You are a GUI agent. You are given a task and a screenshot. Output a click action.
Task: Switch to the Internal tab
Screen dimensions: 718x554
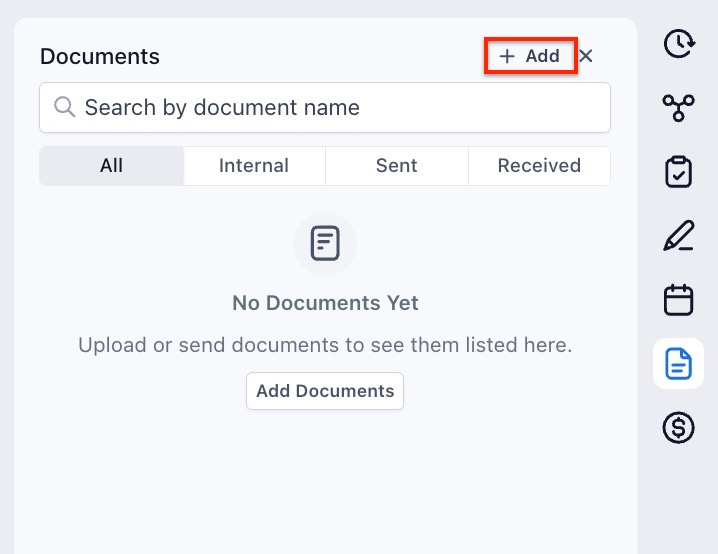(x=254, y=166)
